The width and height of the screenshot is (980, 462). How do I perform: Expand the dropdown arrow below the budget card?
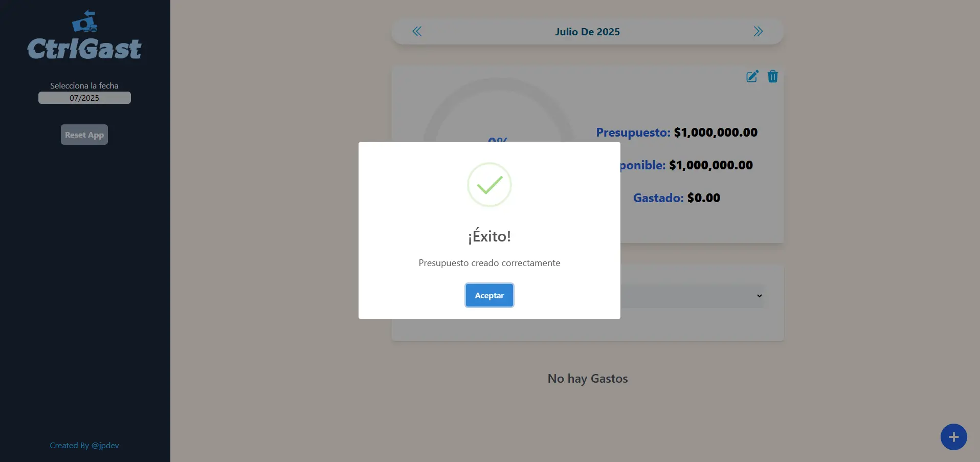[759, 296]
